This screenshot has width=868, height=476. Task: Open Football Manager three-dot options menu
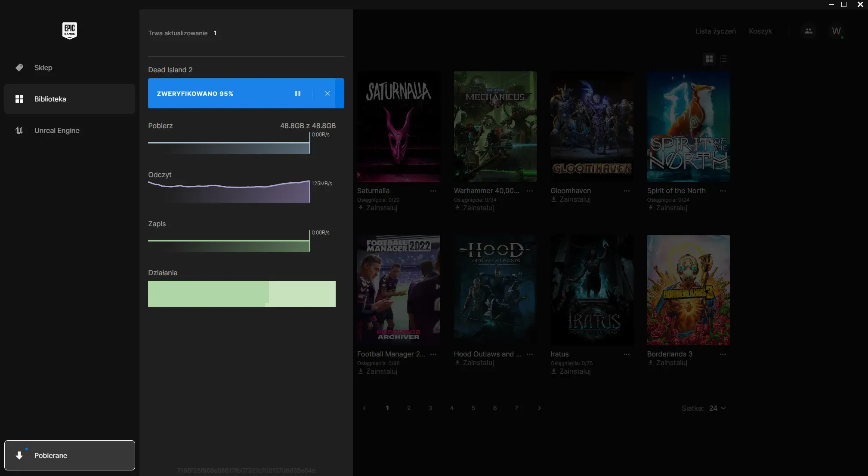[x=433, y=354]
